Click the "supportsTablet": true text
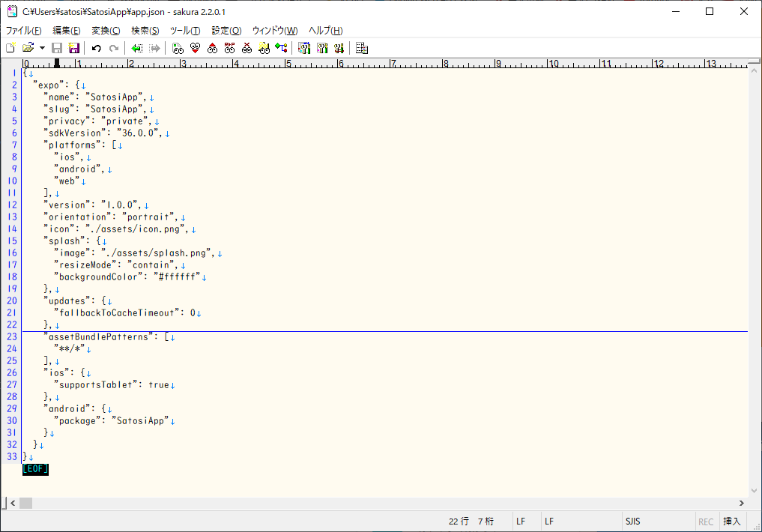The height and width of the screenshot is (532, 762). pyautogui.click(x=112, y=385)
